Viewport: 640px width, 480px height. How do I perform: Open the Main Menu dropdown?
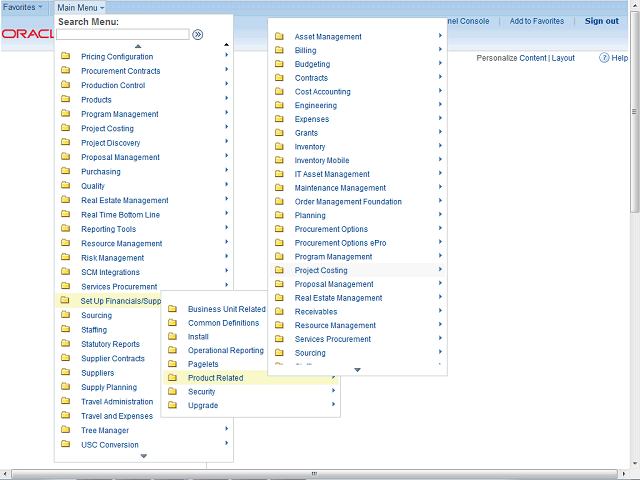click(80, 7)
